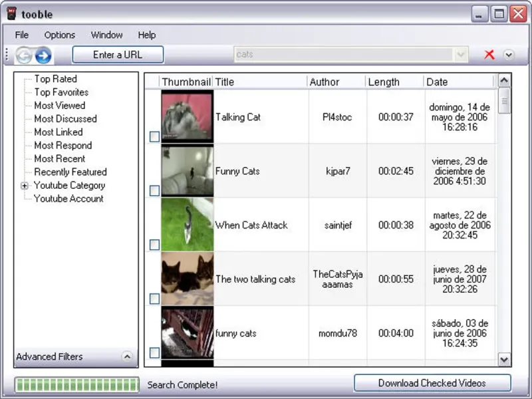Click the toolbar drag grip handle
Screen dimensions: 532x399
[7, 55]
